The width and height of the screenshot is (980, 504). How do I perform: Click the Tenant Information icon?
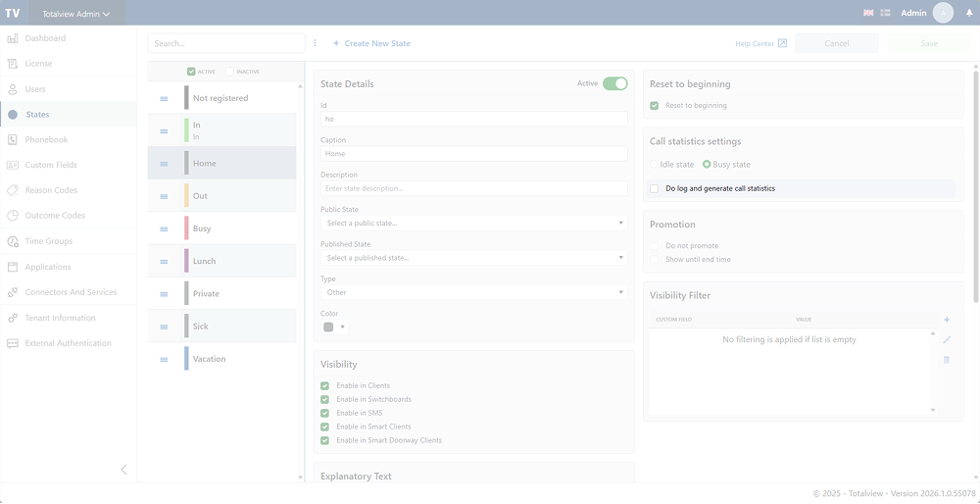point(12,319)
